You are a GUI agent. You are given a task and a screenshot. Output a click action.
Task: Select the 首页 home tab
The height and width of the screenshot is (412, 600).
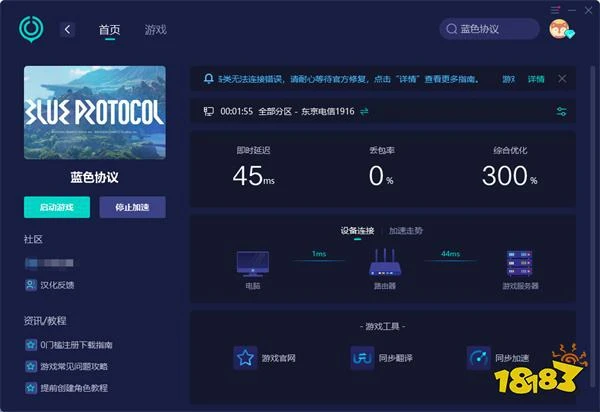point(109,30)
